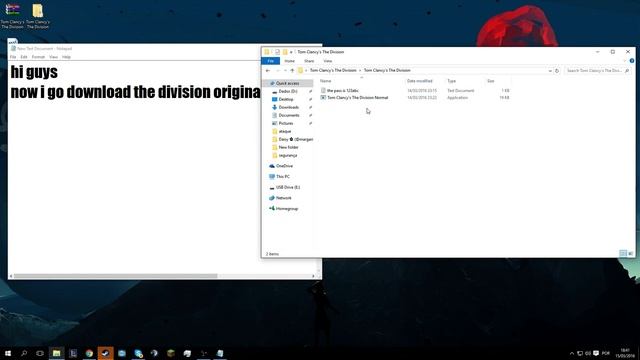Open Explorer help question mark icon

pos(632,61)
